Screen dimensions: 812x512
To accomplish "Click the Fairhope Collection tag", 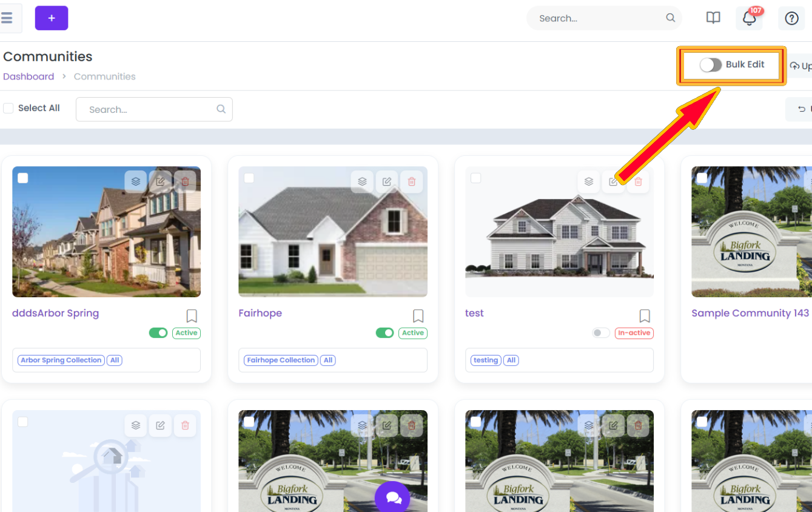I will tap(281, 360).
